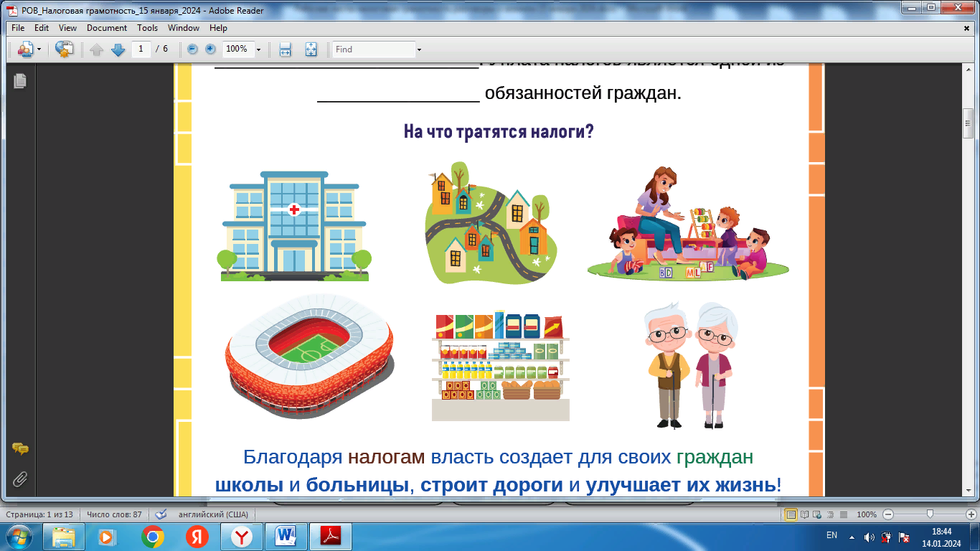Viewport: 980px width, 551px height.
Task: Click the proofing check icon in Word status bar
Action: 161,514
